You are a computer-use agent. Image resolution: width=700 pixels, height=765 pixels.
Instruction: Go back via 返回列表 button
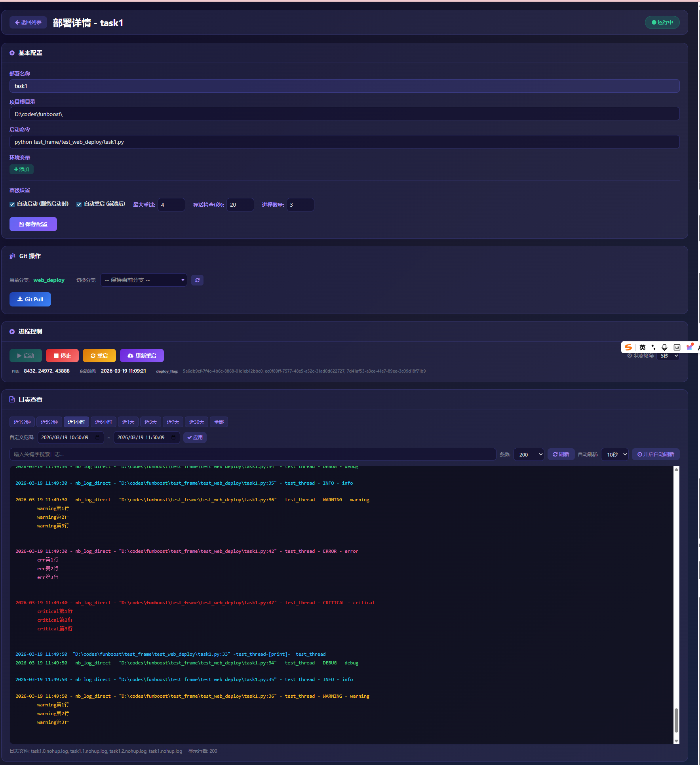[28, 23]
